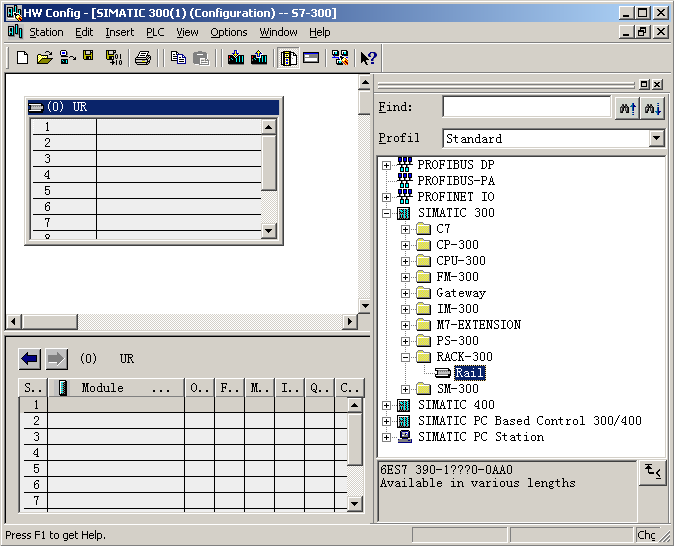Click the Find downward binoculars button
The height and width of the screenshot is (547, 675).
653,107
